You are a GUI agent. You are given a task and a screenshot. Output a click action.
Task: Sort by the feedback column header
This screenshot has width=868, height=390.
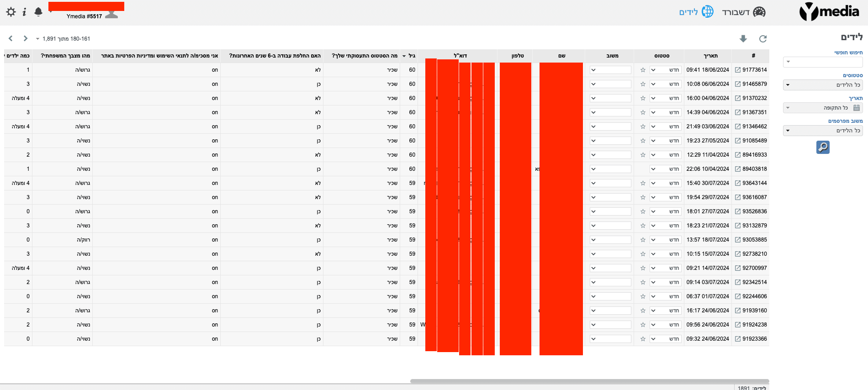(x=609, y=56)
